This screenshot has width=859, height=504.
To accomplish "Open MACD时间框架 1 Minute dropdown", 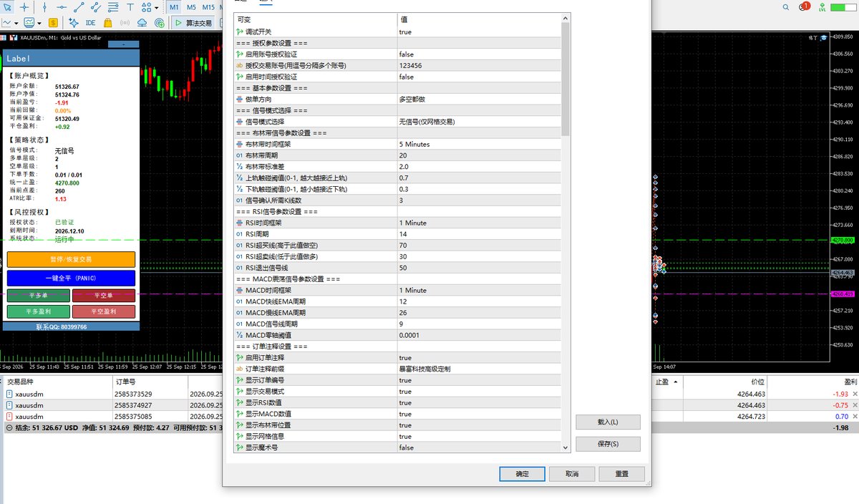I will 479,291.
